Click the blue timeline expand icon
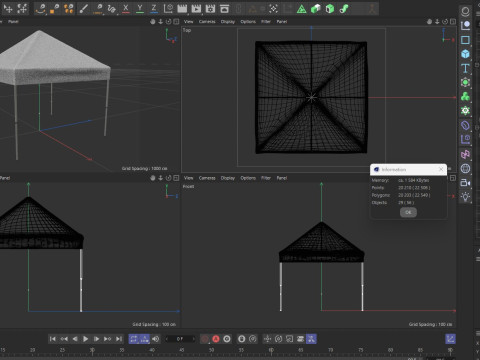480x360 pixels. 450,339
